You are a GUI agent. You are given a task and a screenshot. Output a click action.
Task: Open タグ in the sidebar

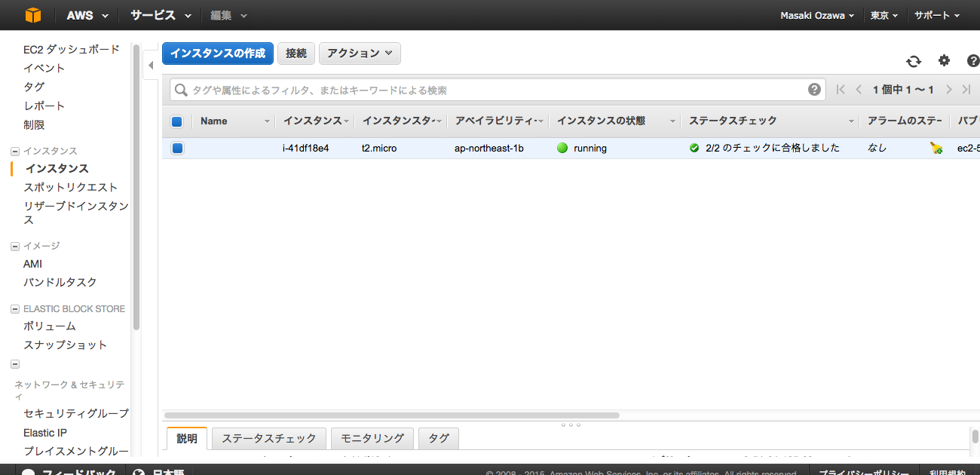pos(34,87)
